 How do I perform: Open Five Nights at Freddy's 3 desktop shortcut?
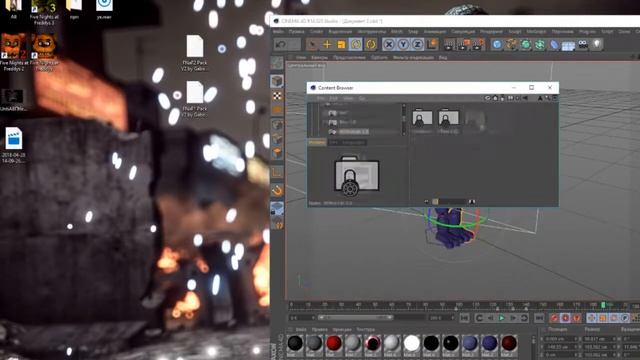pyautogui.click(x=44, y=13)
